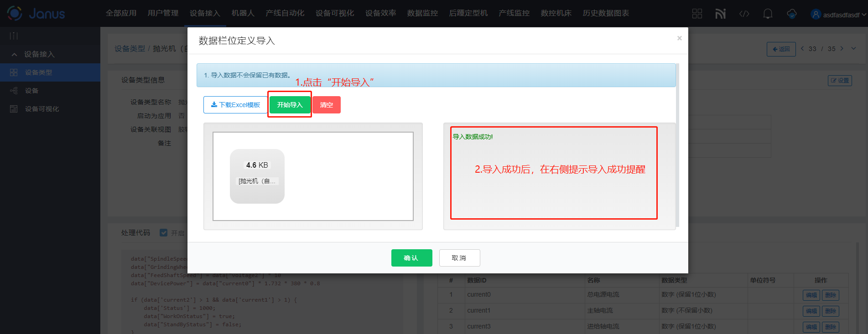The height and width of the screenshot is (334, 868).
Task: Click the 设备 tree icon in sidebar
Action: (x=14, y=91)
